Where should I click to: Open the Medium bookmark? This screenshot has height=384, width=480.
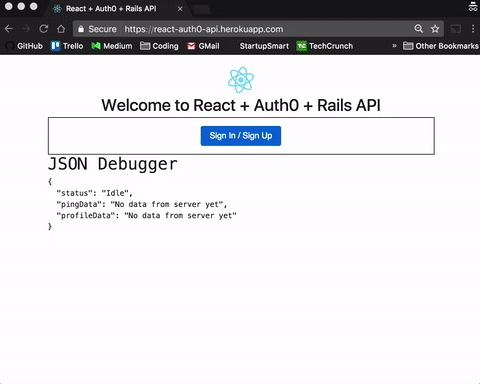pos(112,46)
